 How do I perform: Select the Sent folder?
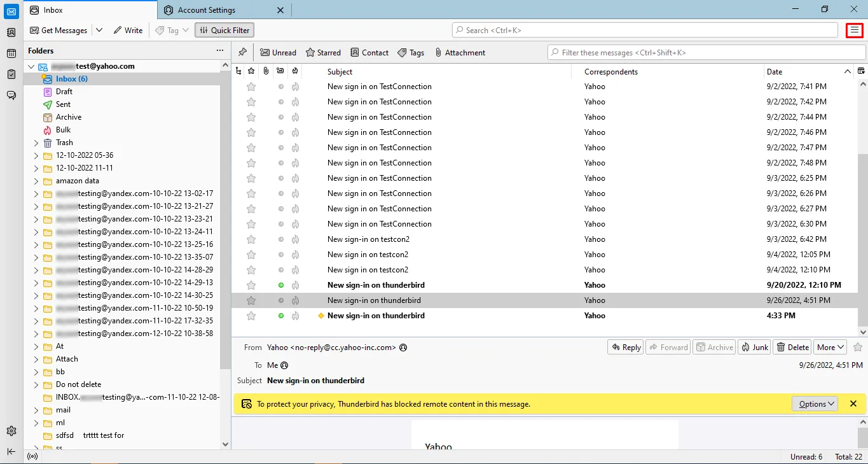coord(63,104)
